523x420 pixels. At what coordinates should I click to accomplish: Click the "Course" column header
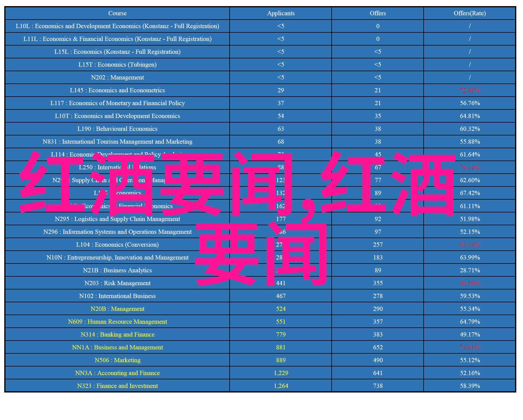pos(117,13)
